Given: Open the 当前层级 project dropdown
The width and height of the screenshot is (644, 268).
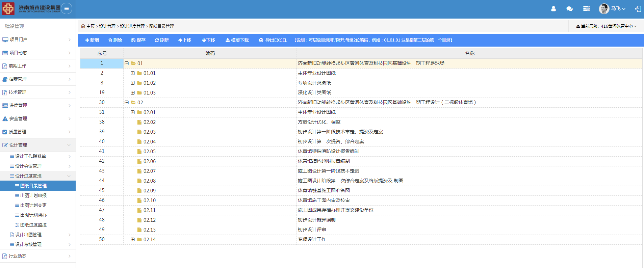Looking at the screenshot, I should coord(607,26).
